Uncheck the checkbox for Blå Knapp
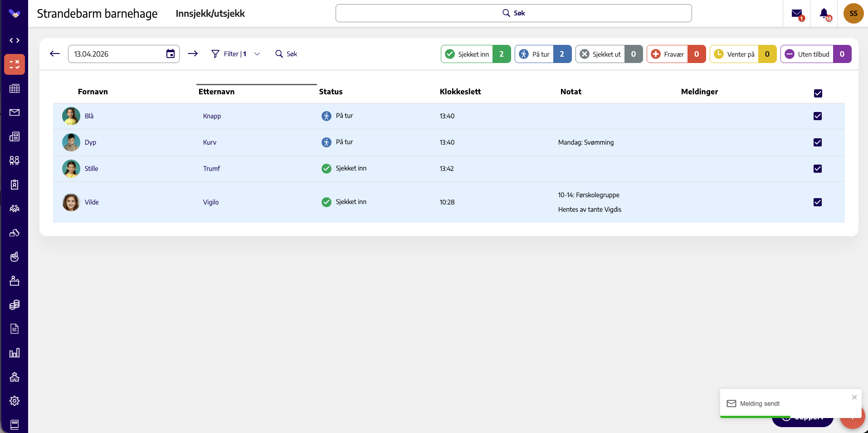Viewport: 868px width, 433px height. [x=818, y=116]
